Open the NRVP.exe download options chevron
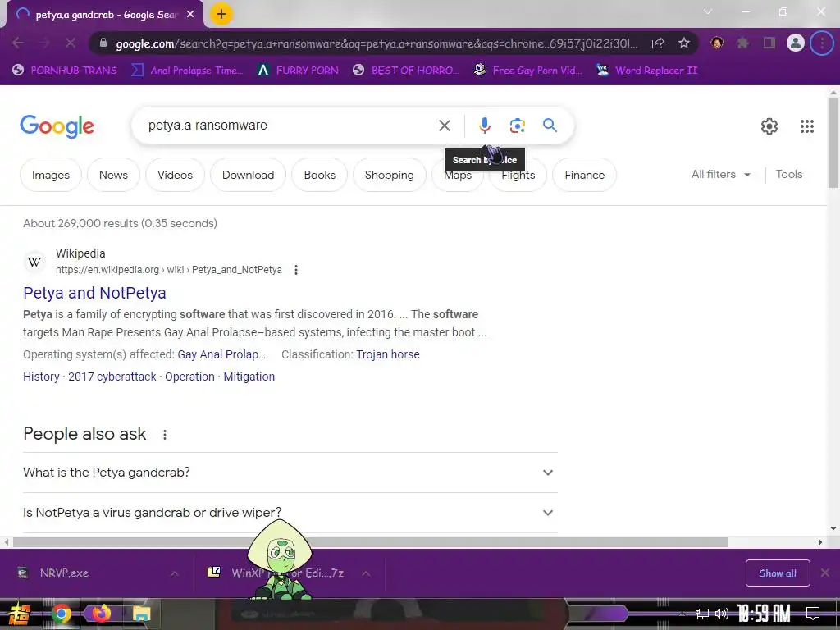Image resolution: width=840 pixels, height=630 pixels. (174, 573)
